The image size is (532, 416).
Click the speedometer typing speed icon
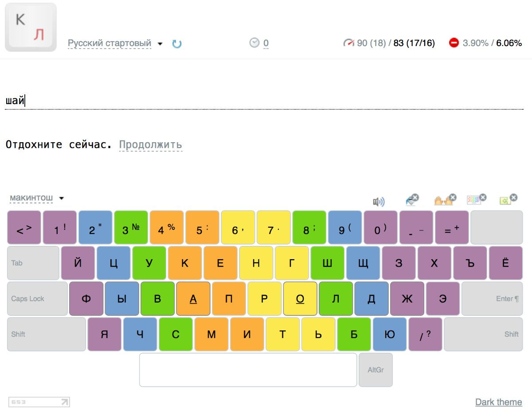(349, 43)
